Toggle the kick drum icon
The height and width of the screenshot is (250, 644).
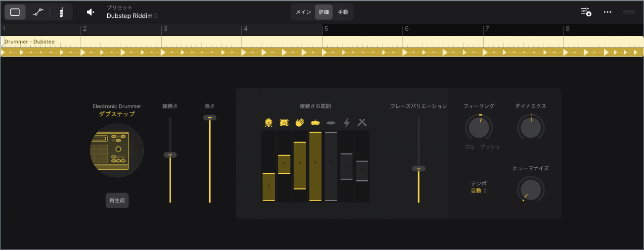click(268, 122)
